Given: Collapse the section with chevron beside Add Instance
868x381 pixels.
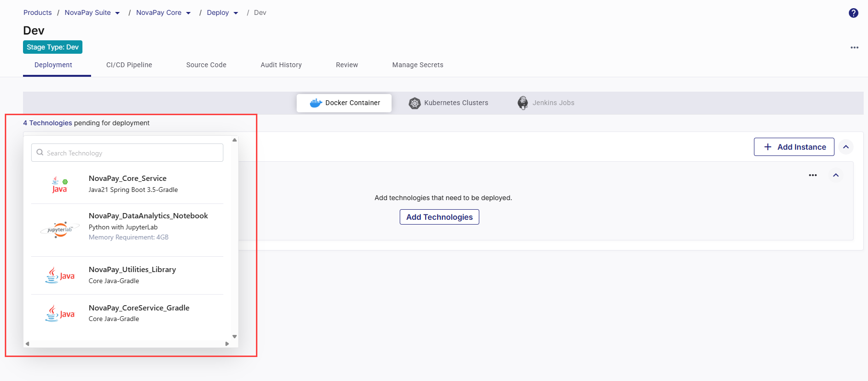Looking at the screenshot, I should [x=846, y=147].
